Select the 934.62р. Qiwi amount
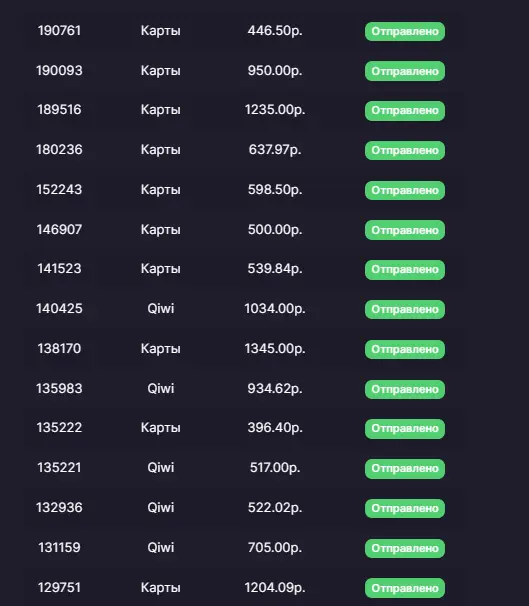The image size is (529, 606). pos(275,388)
